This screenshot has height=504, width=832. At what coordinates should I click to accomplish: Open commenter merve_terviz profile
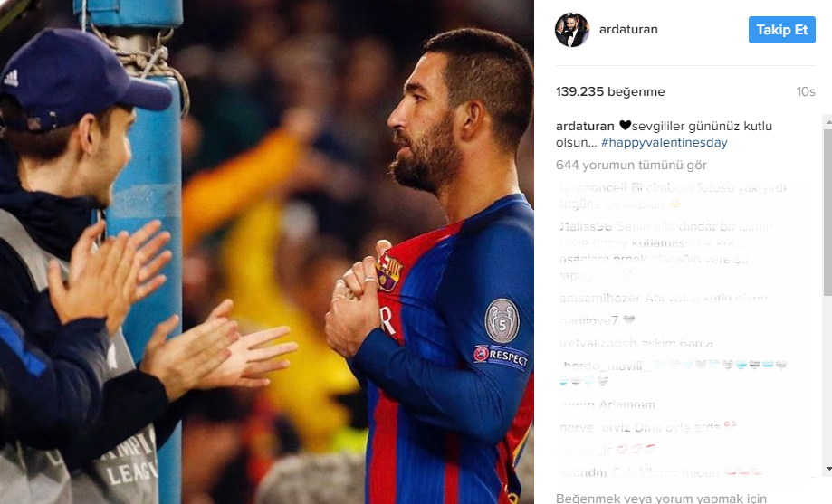point(594,427)
